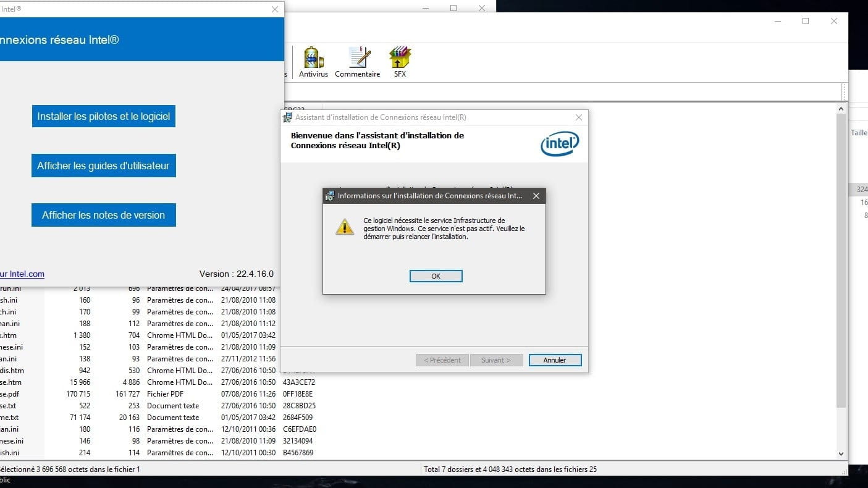Screen dimensions: 868x488
Task: Click the size value '170 715'
Action: point(78,394)
